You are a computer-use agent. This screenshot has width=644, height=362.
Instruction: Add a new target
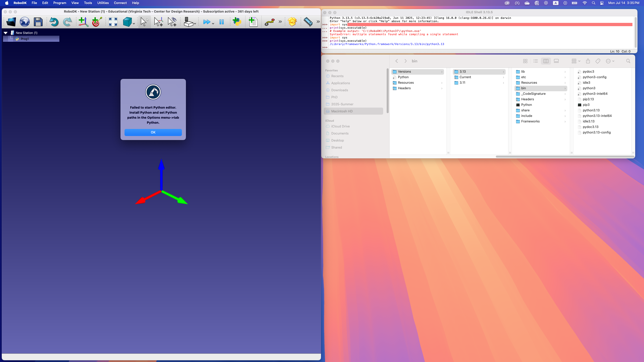point(97,22)
